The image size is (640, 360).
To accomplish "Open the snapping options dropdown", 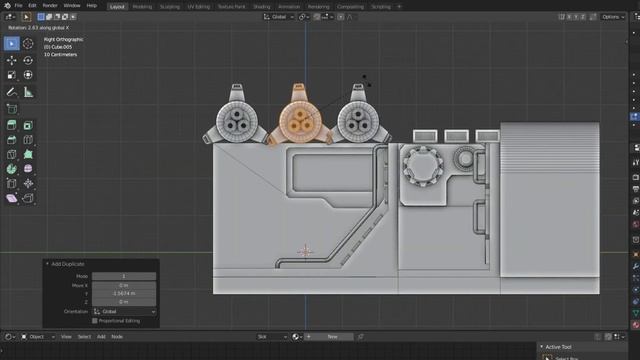I will [328, 17].
